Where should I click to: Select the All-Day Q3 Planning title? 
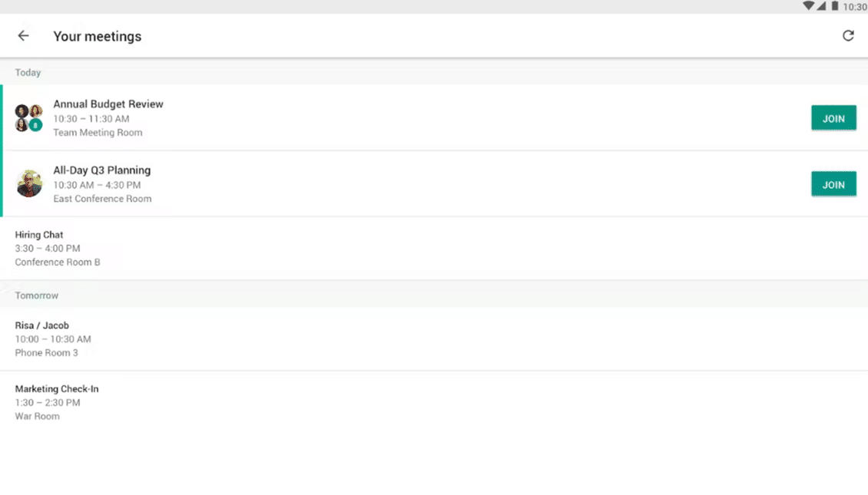[x=102, y=170]
